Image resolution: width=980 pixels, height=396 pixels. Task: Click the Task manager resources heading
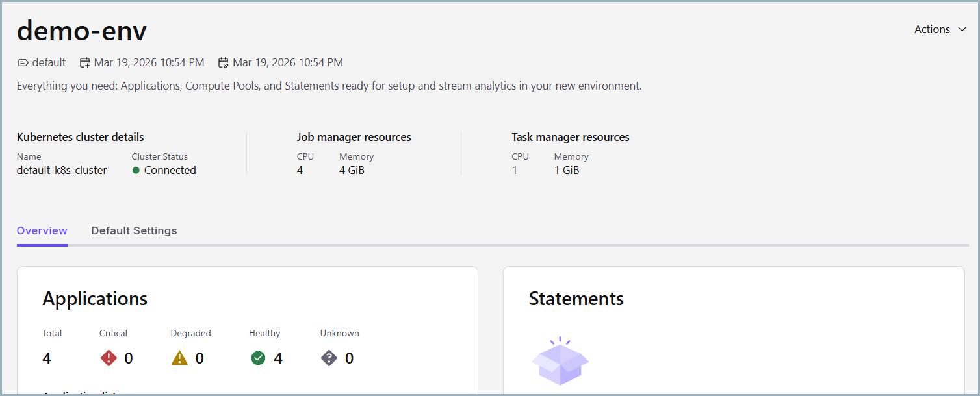(x=570, y=137)
